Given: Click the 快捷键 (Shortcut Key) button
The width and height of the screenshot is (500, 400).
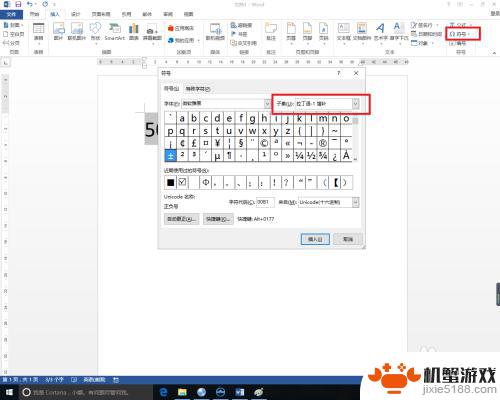Looking at the screenshot, I should 218,219.
